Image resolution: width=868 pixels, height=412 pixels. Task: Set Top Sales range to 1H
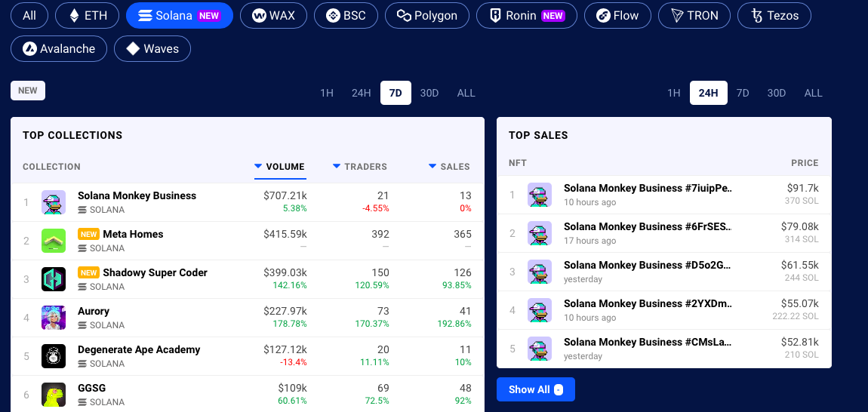(x=674, y=93)
